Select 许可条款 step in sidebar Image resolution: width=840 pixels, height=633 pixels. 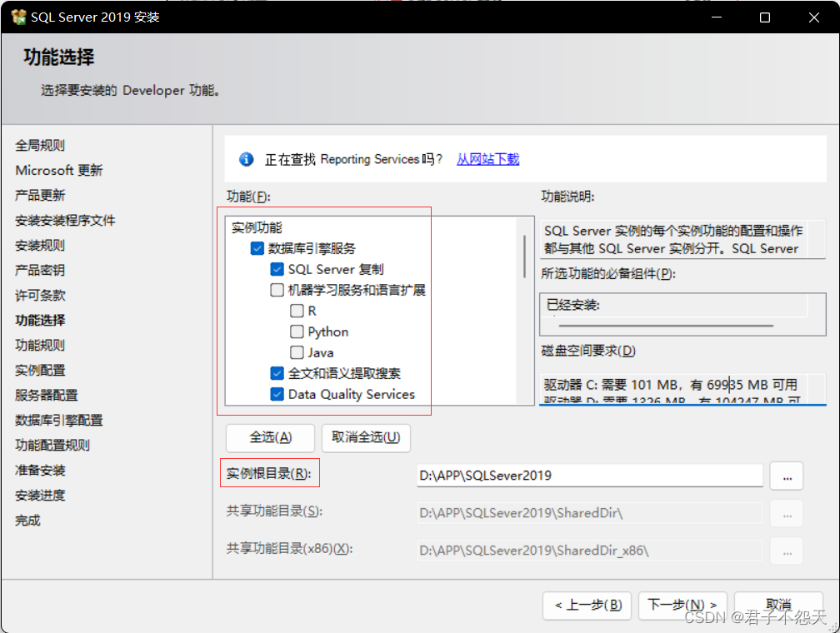40,295
